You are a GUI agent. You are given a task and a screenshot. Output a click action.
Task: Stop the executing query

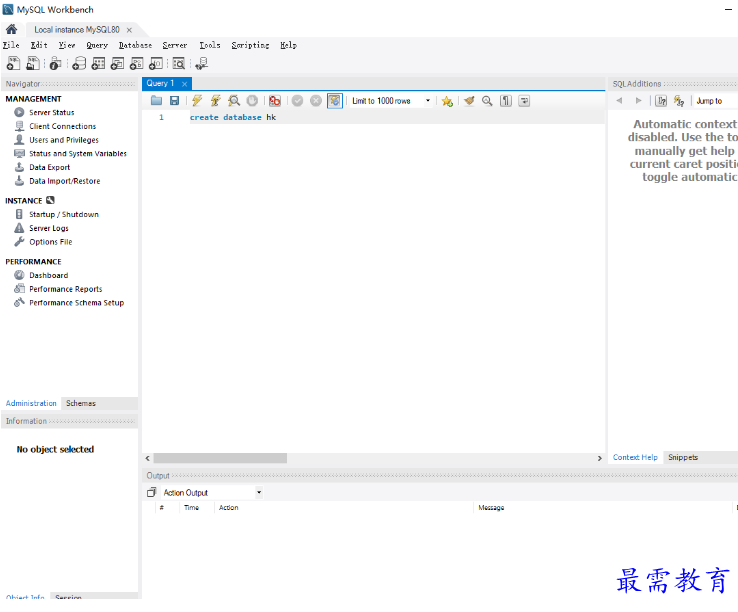(252, 100)
